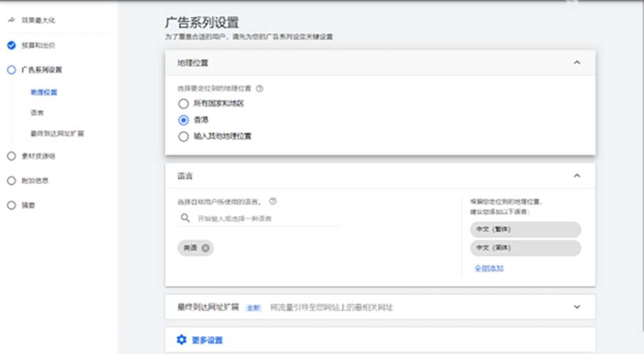Viewport: 644px width, 354px height.
Task: Choose the 输入其他地理位置 radio option
Action: 183,137
